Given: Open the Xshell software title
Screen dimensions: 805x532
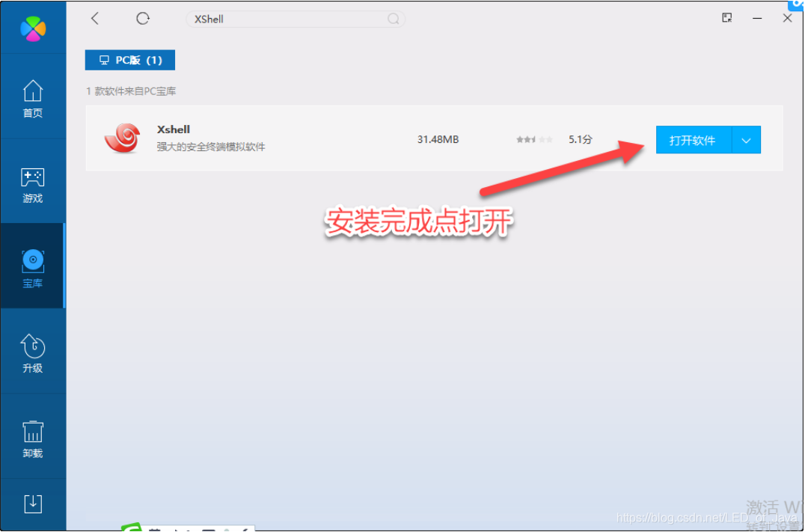Looking at the screenshot, I should point(174,129).
